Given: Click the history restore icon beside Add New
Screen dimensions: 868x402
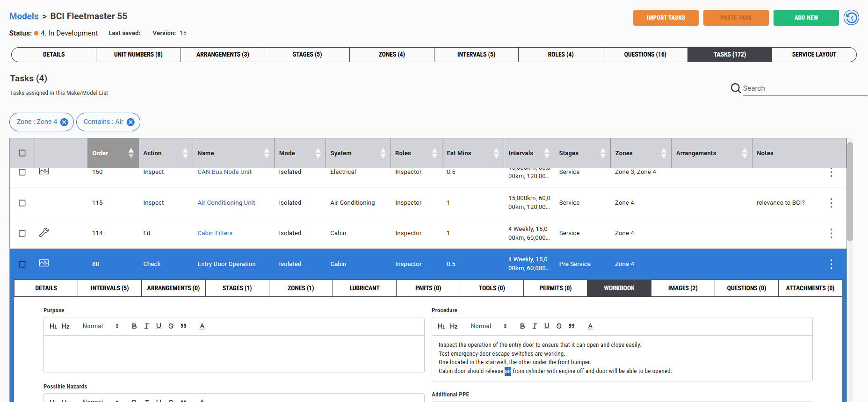Looking at the screenshot, I should click(851, 18).
